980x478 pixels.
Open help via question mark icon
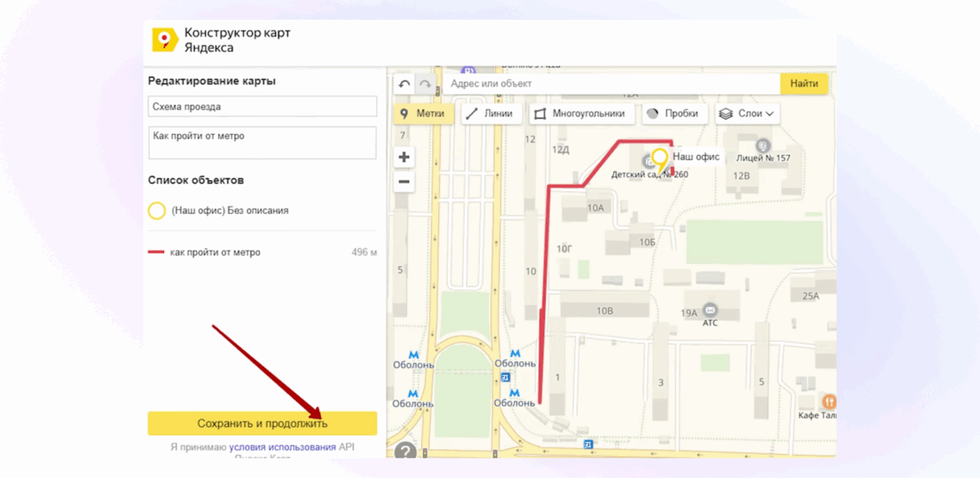(405, 451)
